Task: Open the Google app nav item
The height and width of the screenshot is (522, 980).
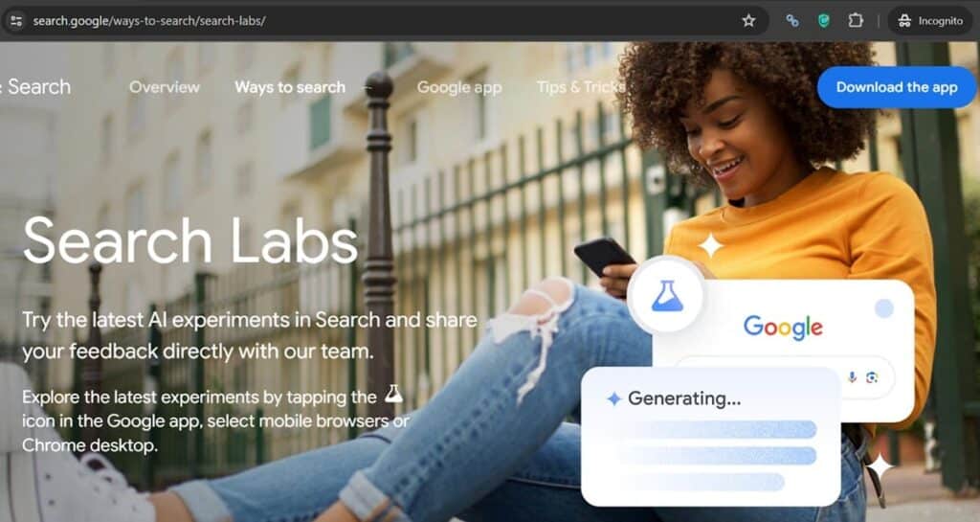Action: click(459, 87)
